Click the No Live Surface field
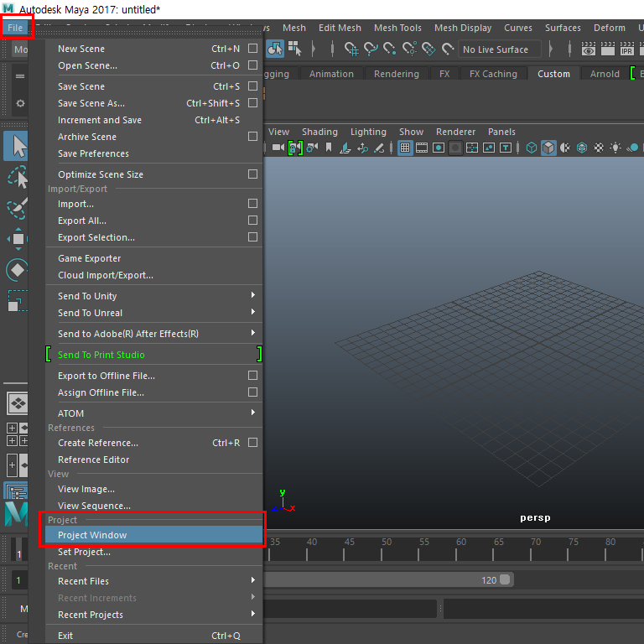The width and height of the screenshot is (644, 644). tap(500, 49)
